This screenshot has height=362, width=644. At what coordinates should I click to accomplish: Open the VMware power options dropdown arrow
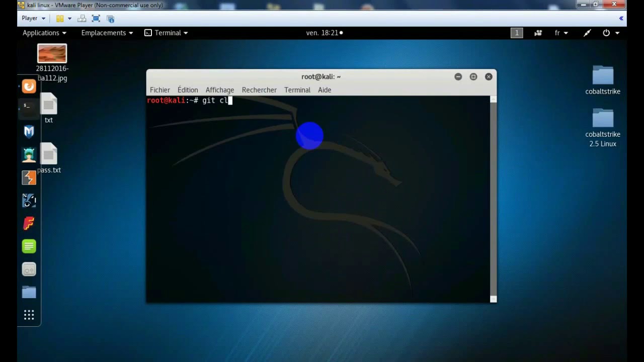(69, 19)
